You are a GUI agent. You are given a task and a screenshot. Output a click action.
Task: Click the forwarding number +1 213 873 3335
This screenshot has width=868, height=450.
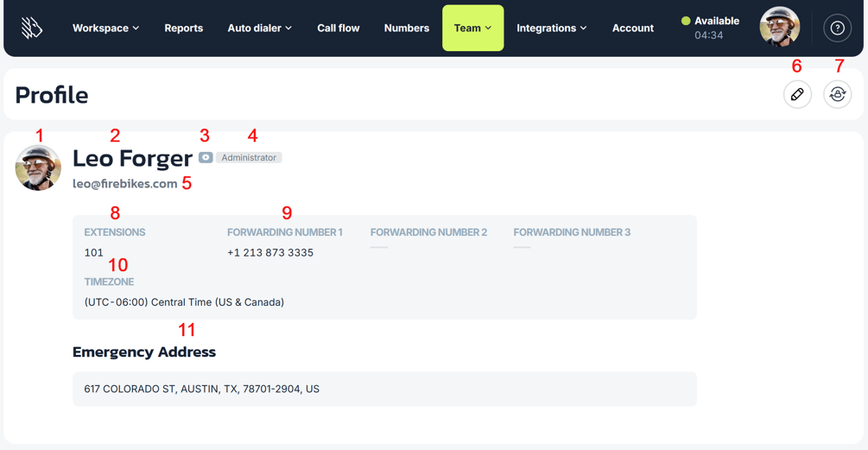[270, 253]
